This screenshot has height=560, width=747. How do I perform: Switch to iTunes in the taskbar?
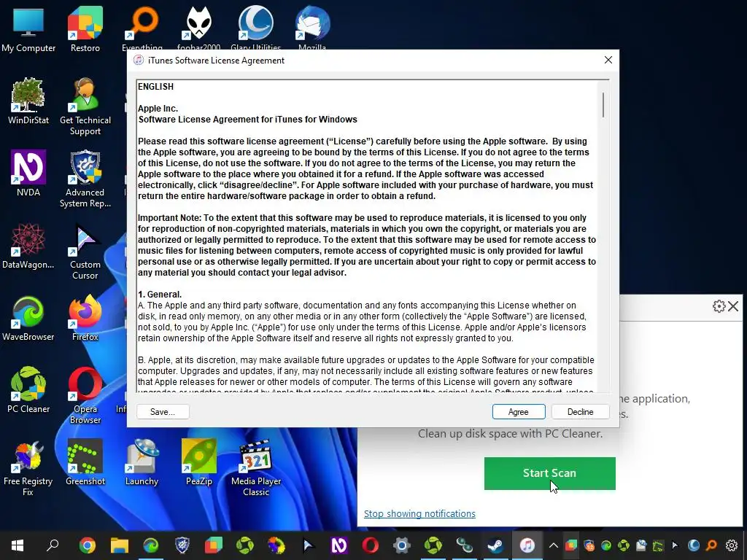pyautogui.click(x=527, y=545)
